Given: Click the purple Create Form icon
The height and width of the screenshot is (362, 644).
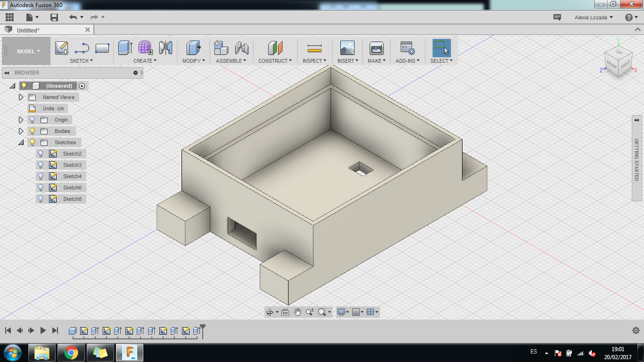Looking at the screenshot, I should tap(145, 48).
